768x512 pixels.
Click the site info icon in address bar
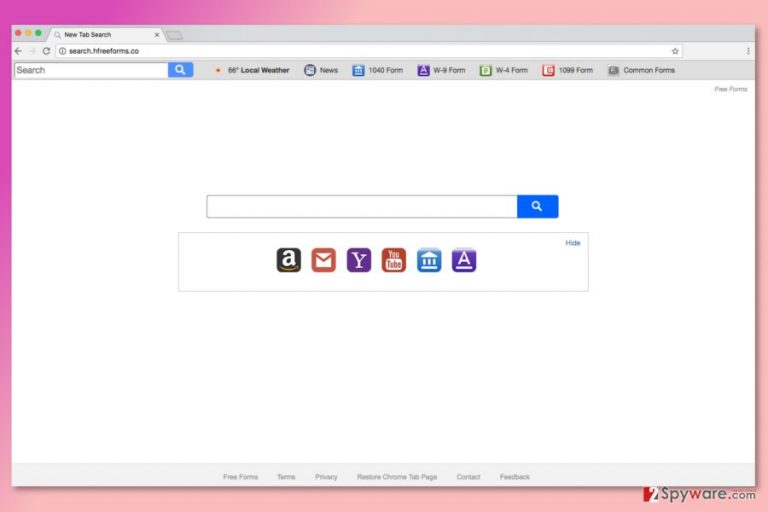tap(63, 51)
